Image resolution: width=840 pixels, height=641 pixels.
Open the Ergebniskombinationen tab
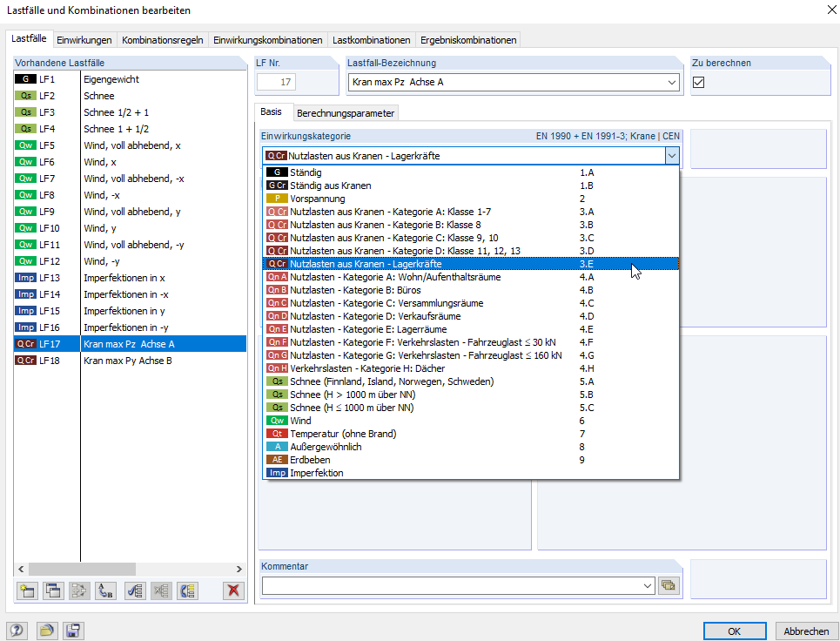[x=468, y=40]
